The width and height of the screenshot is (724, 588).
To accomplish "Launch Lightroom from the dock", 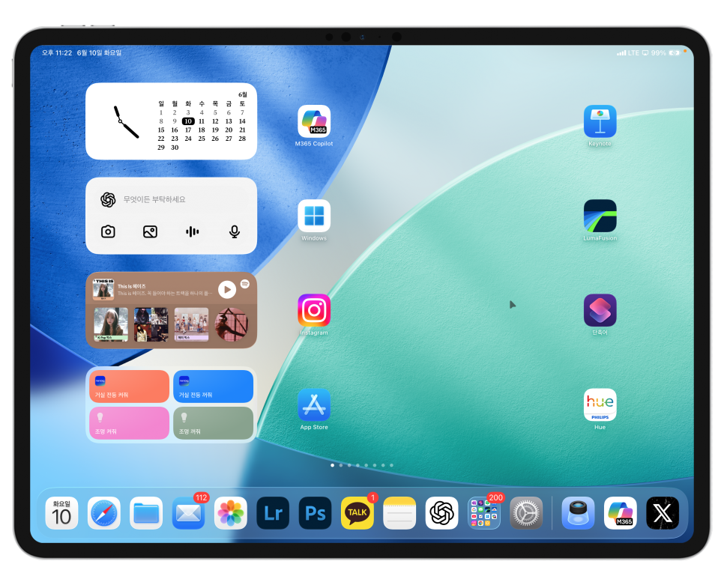I will coord(273,513).
